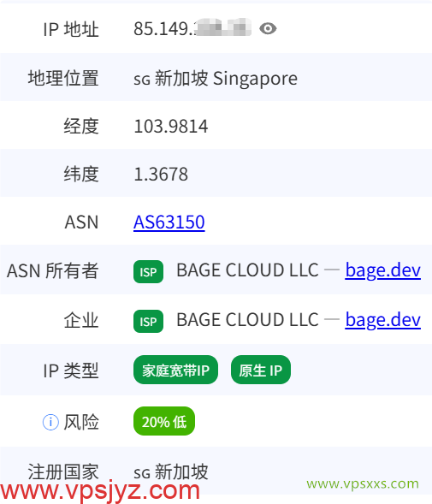Click the 家庭宽带IP tag
432x504 pixels.
tap(175, 370)
